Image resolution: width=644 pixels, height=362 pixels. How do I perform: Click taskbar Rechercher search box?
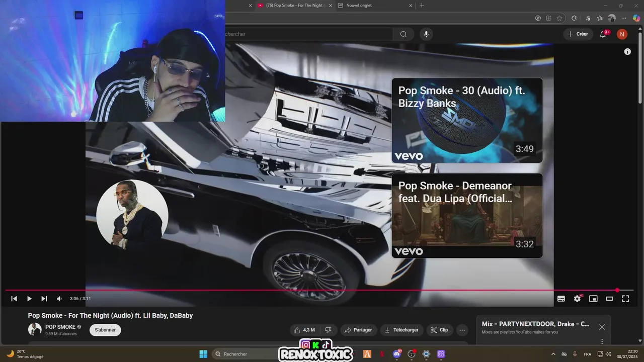(x=245, y=354)
